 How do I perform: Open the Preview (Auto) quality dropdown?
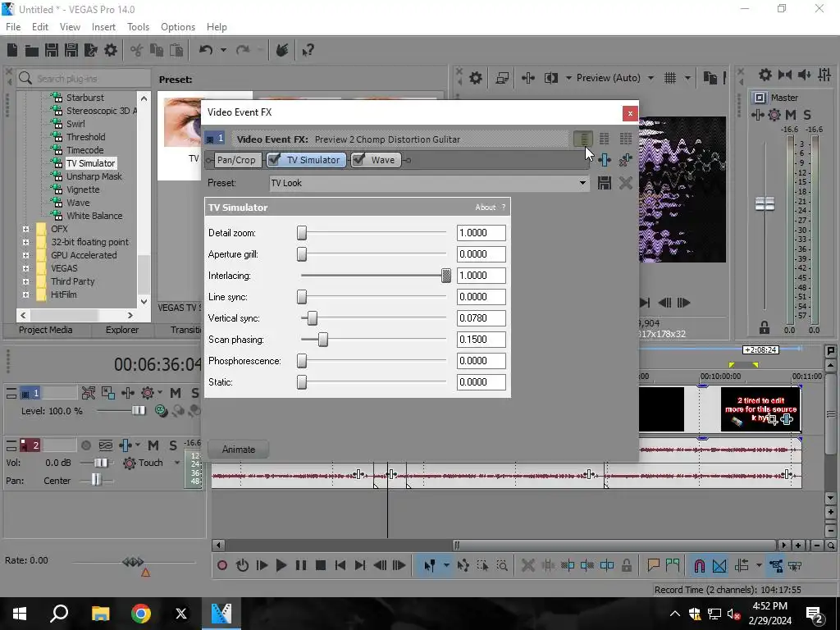click(x=651, y=78)
